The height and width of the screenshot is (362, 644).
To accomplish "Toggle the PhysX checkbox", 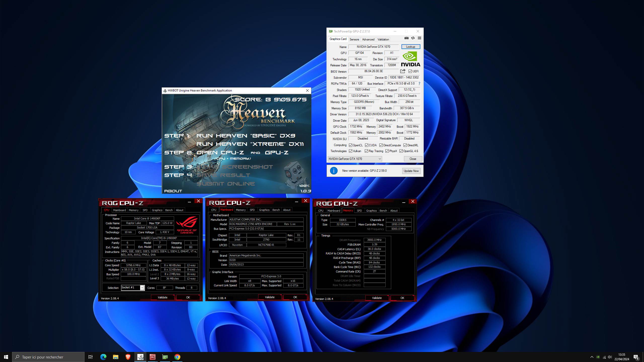I will [x=387, y=151].
